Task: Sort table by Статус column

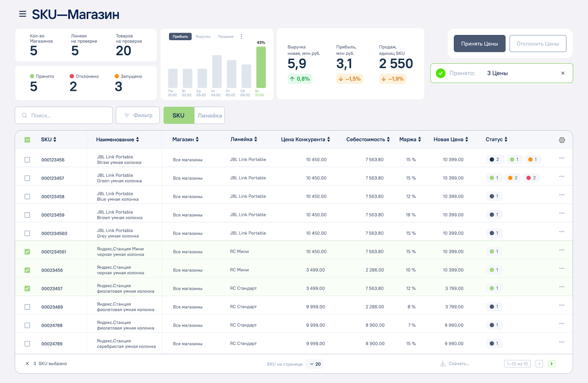Action: [496, 139]
